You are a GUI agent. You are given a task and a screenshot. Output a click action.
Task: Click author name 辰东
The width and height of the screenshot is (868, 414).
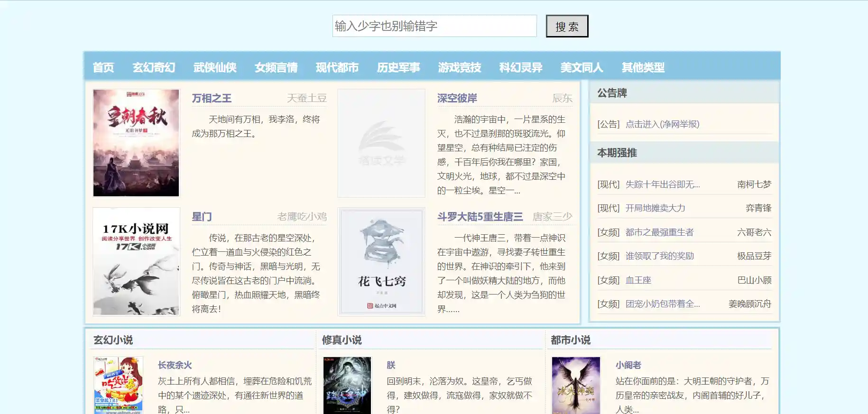563,98
